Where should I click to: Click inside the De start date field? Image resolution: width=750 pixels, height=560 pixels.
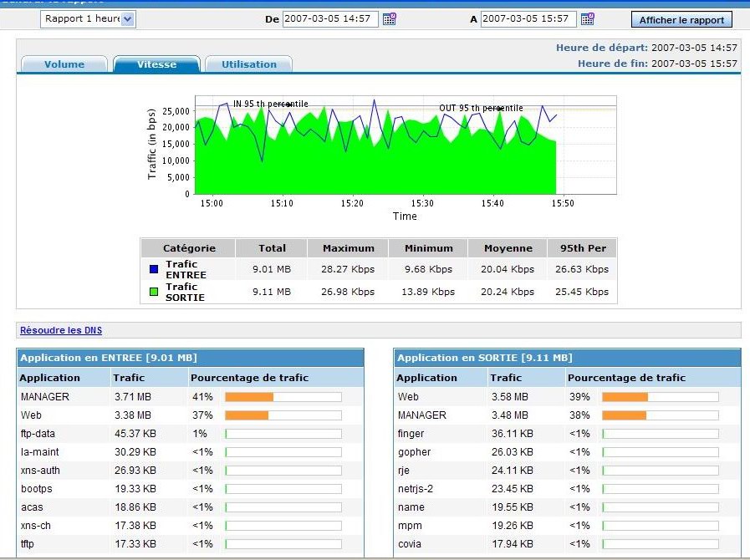pos(329,19)
